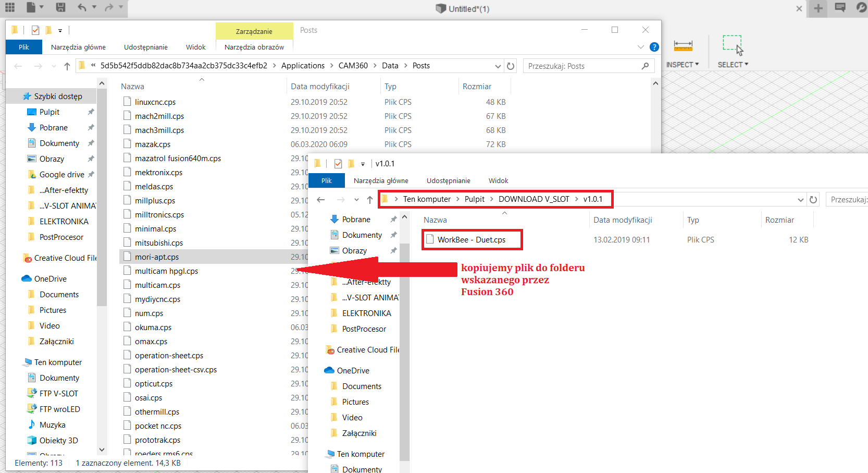Jump to Pulpit in the v1.0.1 address path
Image resolution: width=868 pixels, height=473 pixels.
pyautogui.click(x=475, y=199)
